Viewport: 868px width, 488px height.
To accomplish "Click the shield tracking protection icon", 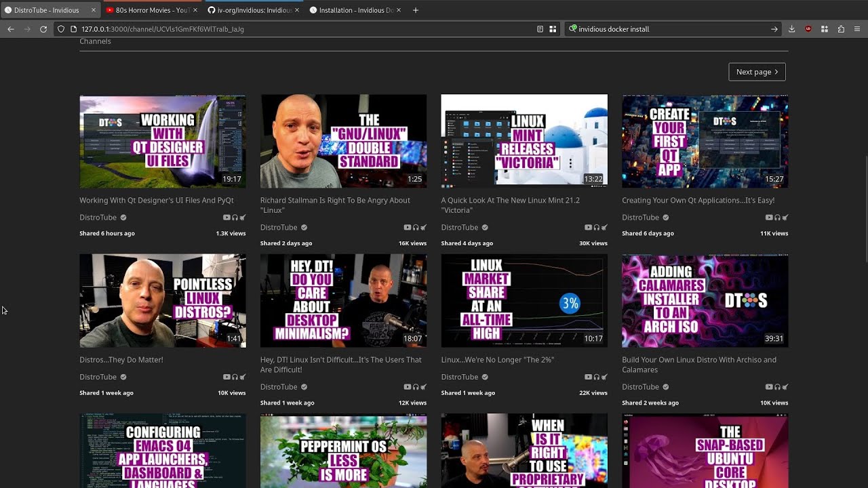I will pos(61,29).
